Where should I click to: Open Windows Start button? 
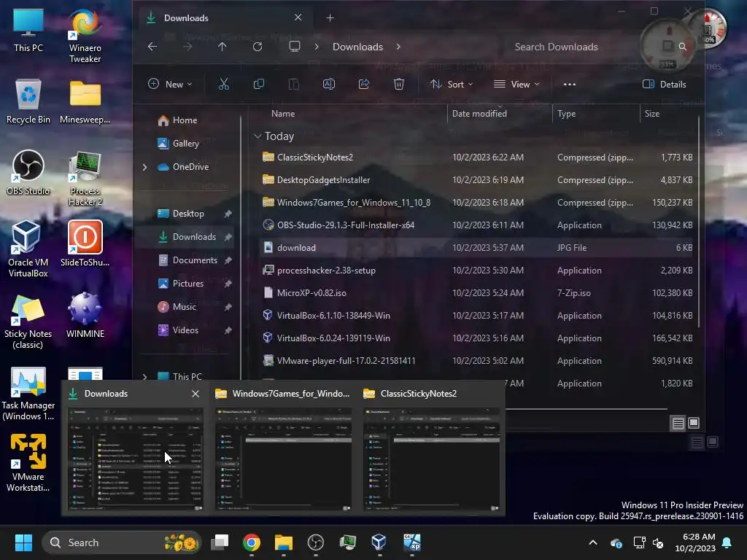pos(23,542)
